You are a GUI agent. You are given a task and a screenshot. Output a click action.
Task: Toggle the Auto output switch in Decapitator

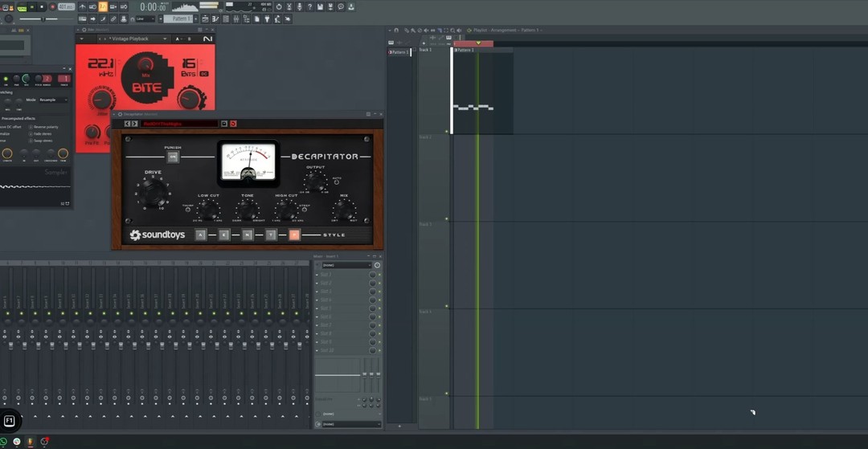coord(337,182)
